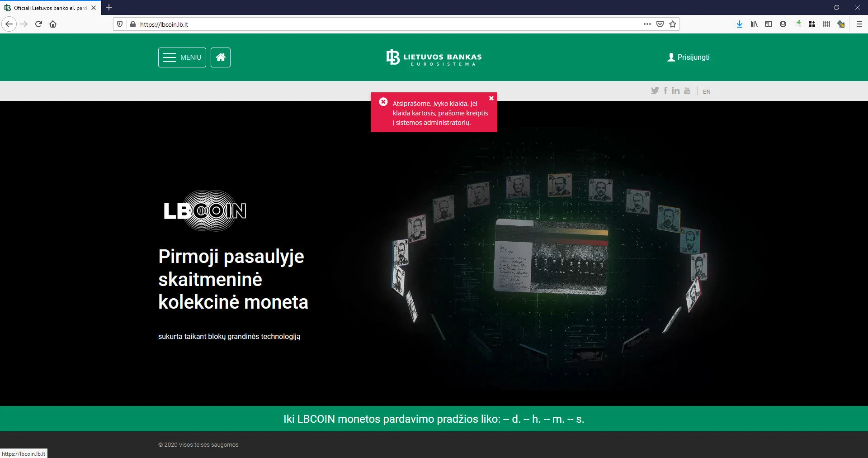Viewport: 868px width, 458px height.
Task: Restore down the browser window
Action: 837,7
